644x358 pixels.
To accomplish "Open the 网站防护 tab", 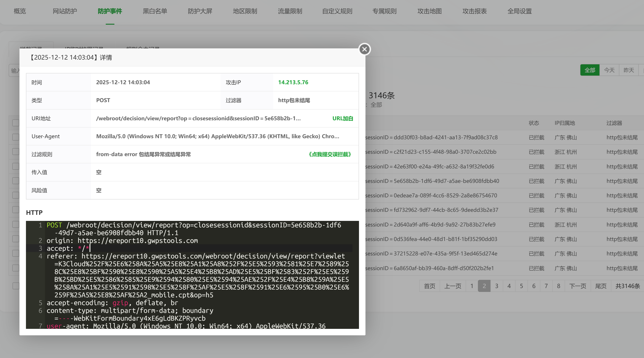I will [65, 11].
